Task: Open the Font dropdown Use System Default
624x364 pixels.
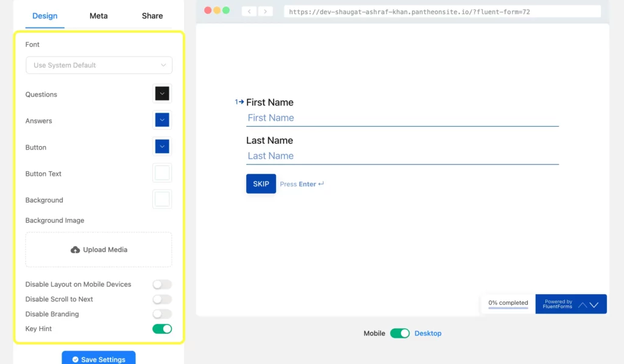Action: 99,65
